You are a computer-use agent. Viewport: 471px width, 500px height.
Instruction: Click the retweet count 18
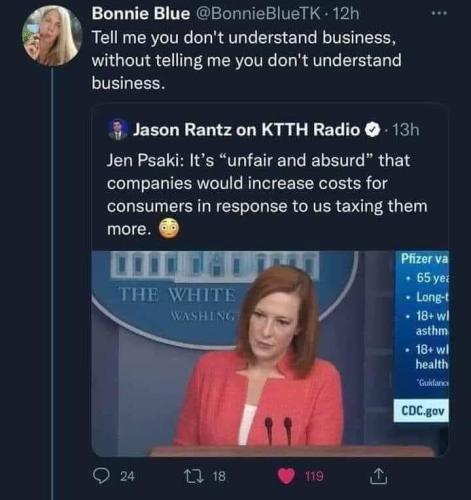click(219, 476)
